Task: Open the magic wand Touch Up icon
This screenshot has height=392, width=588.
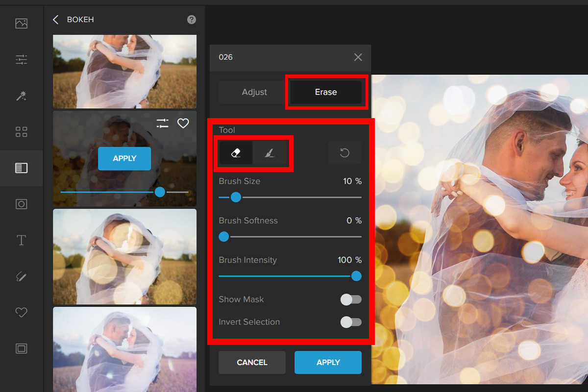Action: click(x=21, y=96)
